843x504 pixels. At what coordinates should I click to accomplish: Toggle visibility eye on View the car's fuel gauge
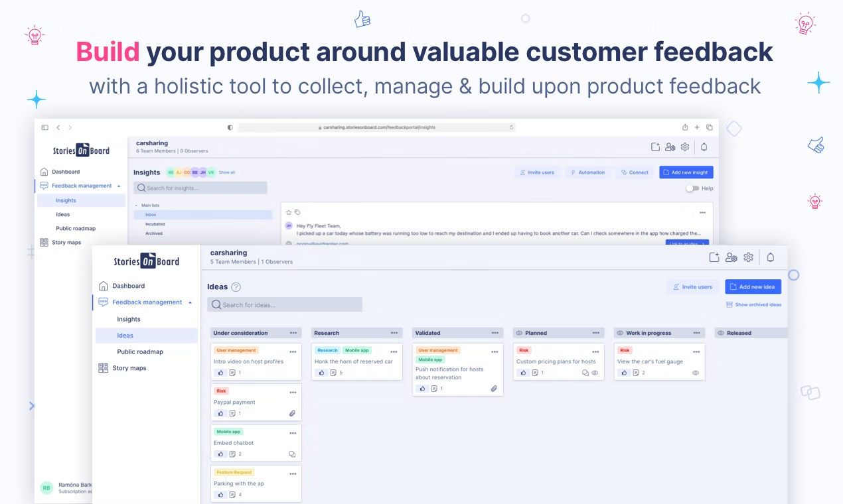(x=696, y=373)
